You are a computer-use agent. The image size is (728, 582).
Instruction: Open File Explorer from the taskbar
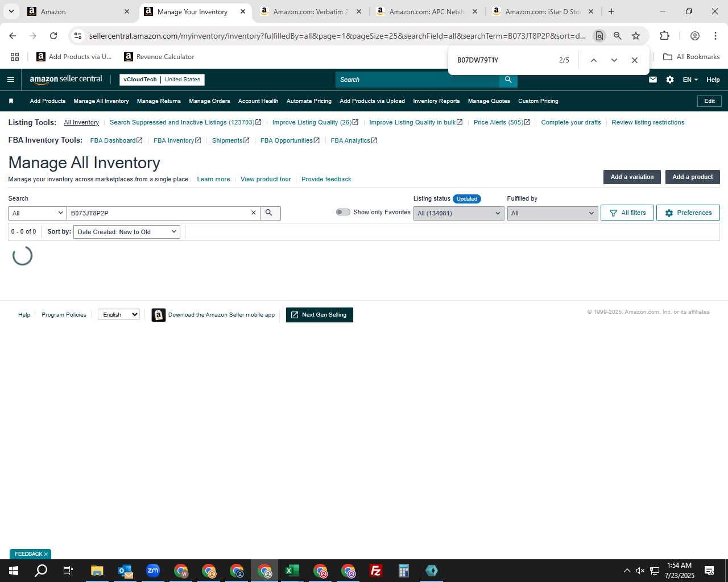97,571
